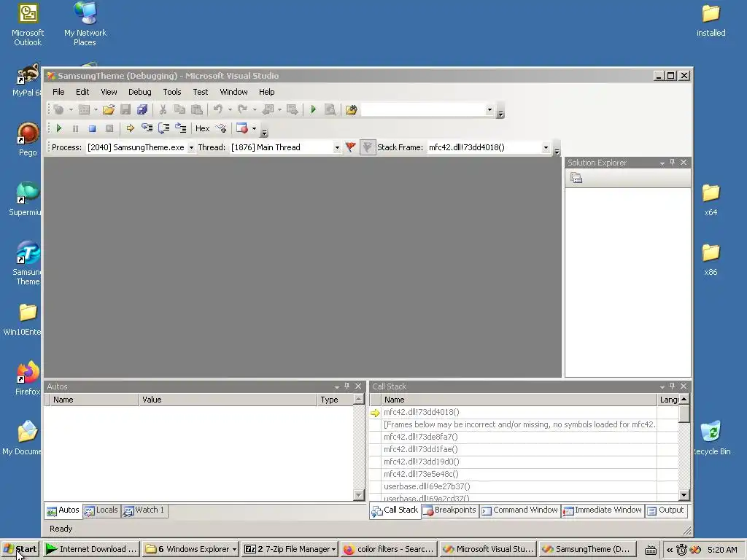Switch to the Watch 1 tab
Viewport: 747px width, 560px height.
click(x=144, y=510)
